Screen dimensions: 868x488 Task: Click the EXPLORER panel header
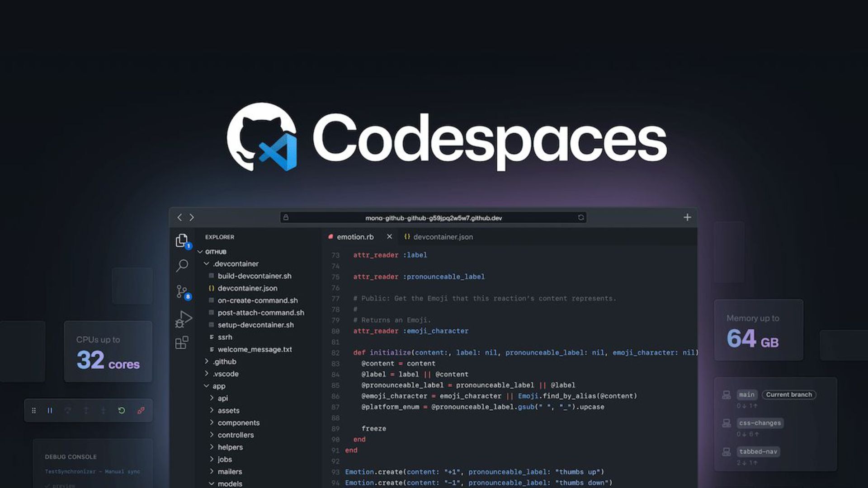point(220,237)
